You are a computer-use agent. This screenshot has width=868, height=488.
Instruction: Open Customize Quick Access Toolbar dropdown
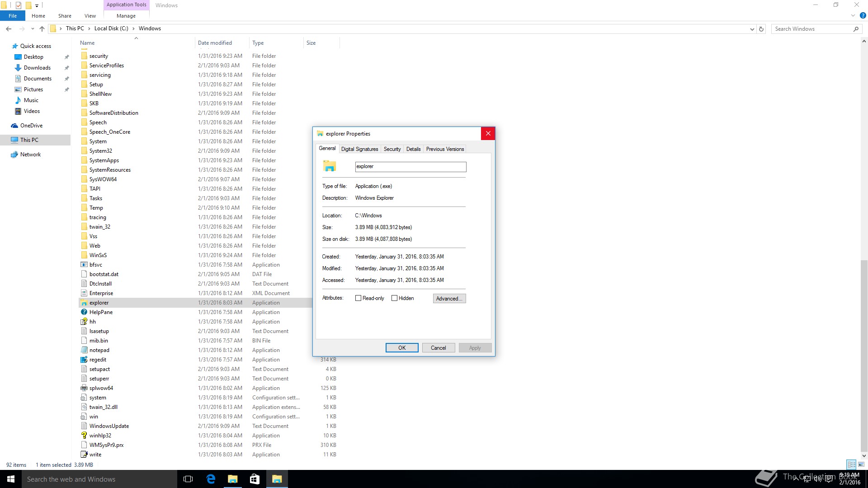pos(37,6)
